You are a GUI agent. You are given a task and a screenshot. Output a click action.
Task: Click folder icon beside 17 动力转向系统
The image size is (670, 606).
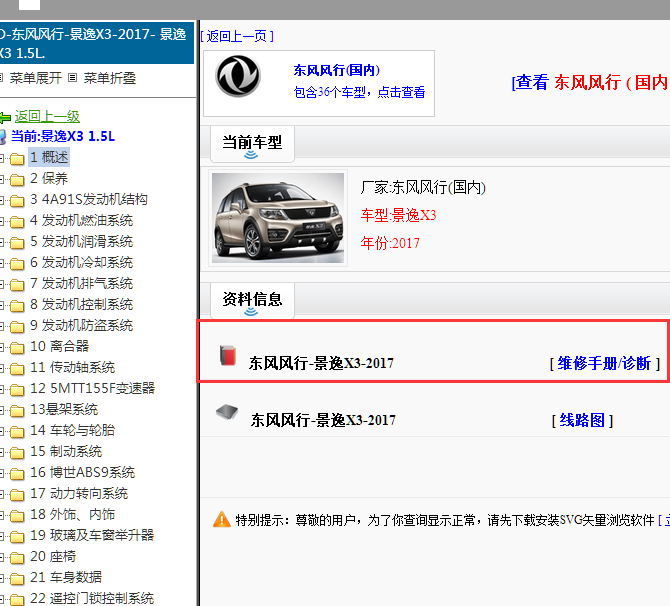17,495
